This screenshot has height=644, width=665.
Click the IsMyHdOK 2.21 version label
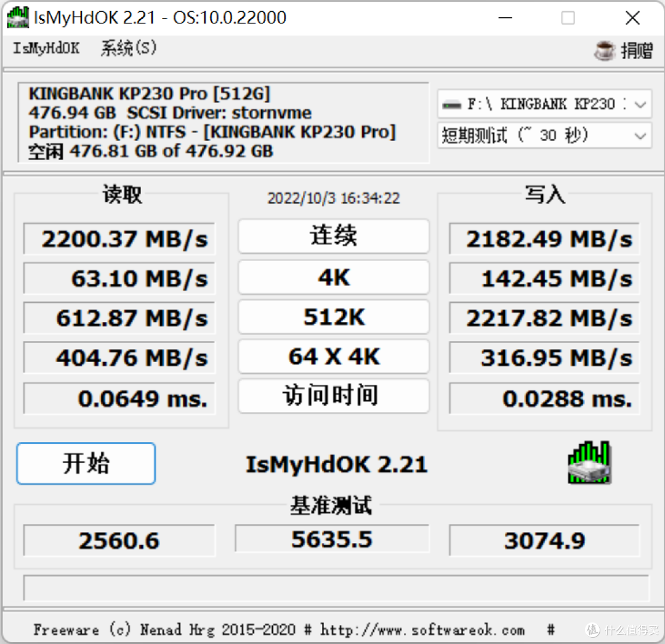pos(337,464)
